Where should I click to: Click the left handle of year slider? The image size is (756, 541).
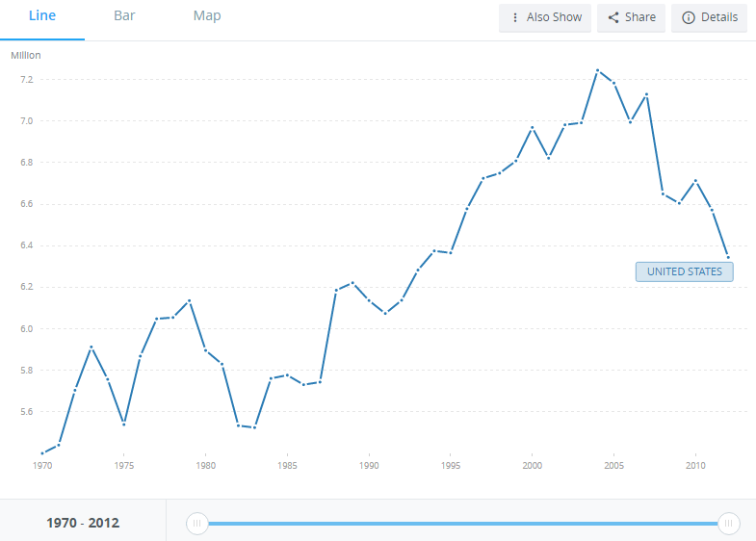click(196, 523)
